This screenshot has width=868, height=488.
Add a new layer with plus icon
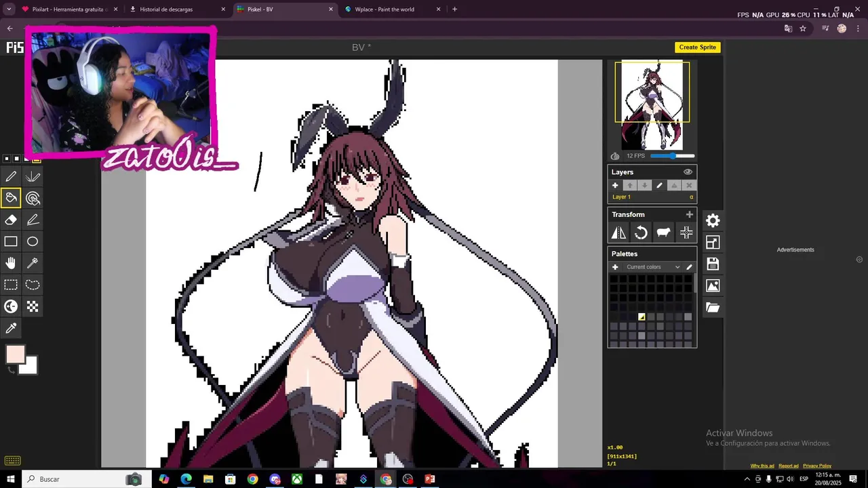615,185
